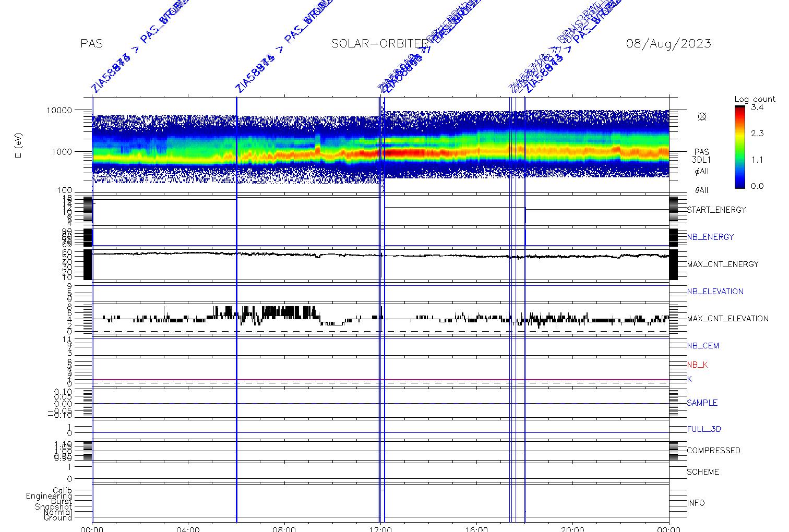Click the START_ENERGY panel label
This screenshot has height=532, width=789.
716,210
